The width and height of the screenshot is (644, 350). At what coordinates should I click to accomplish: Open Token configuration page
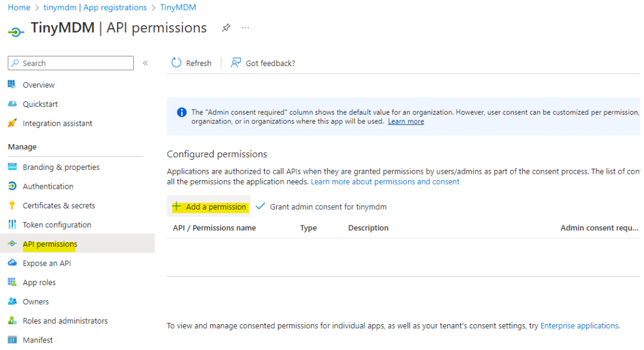pyautogui.click(x=57, y=225)
